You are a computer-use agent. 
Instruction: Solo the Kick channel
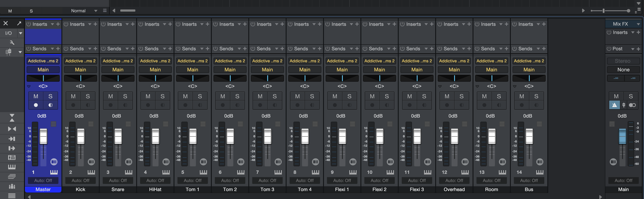click(x=88, y=96)
